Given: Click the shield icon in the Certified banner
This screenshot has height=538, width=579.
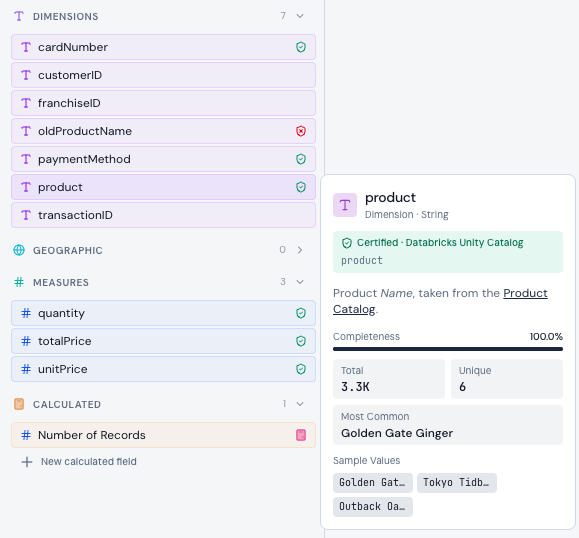Looking at the screenshot, I should pos(347,243).
